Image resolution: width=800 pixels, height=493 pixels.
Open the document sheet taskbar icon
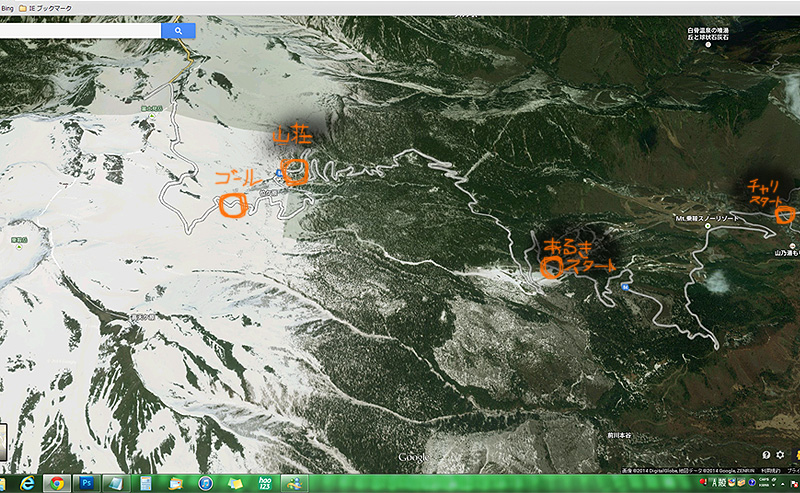click(145, 483)
